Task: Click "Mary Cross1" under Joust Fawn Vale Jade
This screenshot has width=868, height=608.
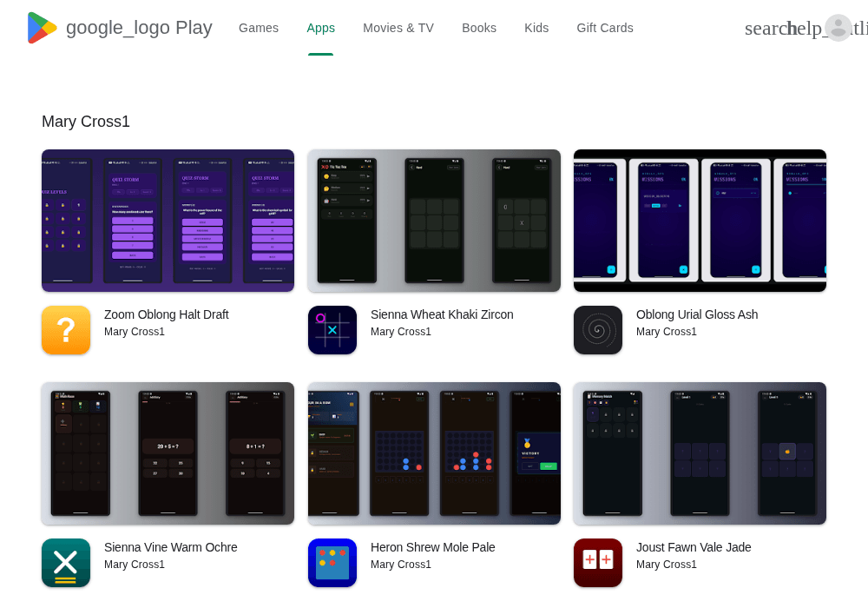Action: (x=666, y=565)
